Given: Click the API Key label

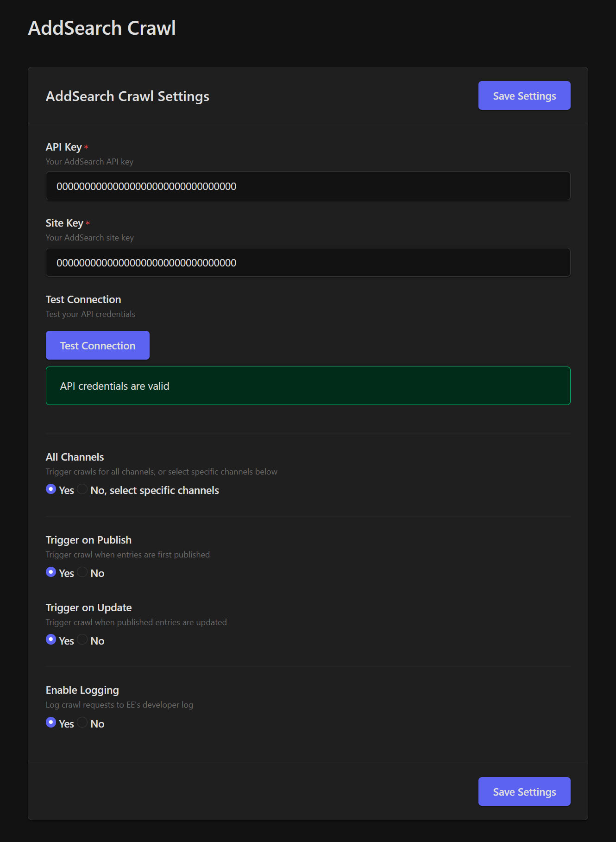Looking at the screenshot, I should click(64, 147).
